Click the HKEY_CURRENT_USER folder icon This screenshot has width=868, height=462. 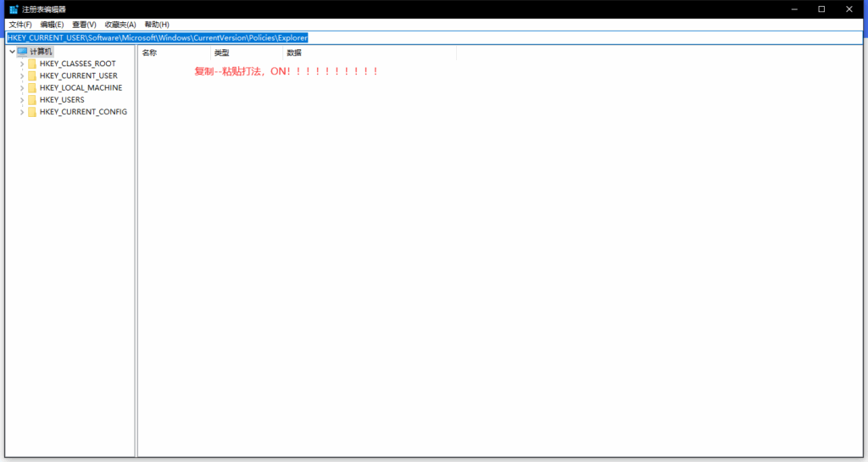pos(32,75)
